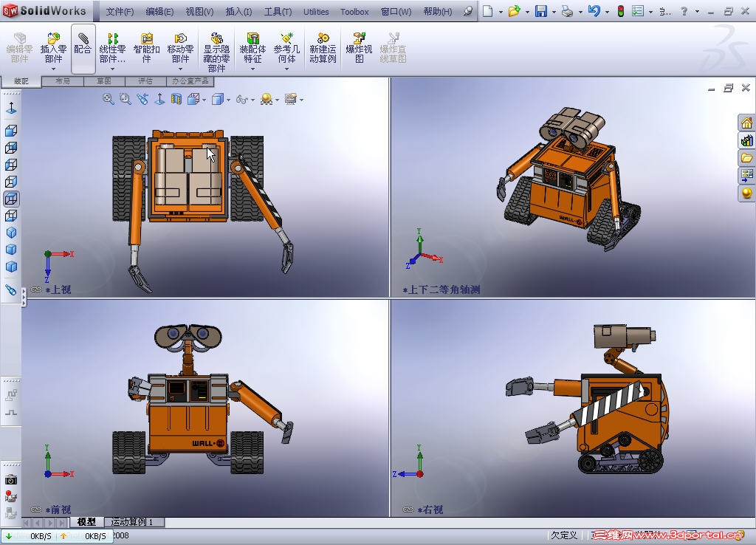Expand the dropdown under 装配体特征

(x=252, y=69)
